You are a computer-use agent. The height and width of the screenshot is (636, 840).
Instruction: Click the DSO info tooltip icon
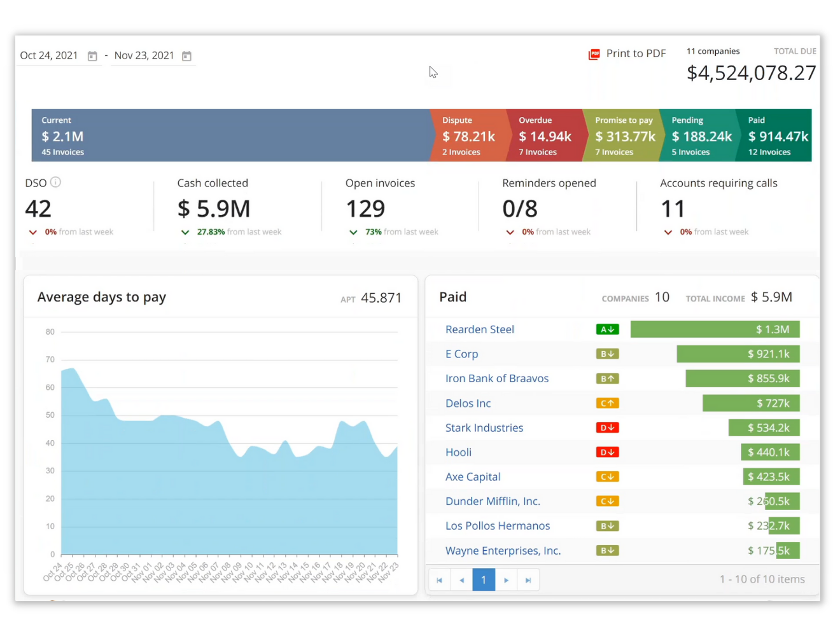click(55, 182)
